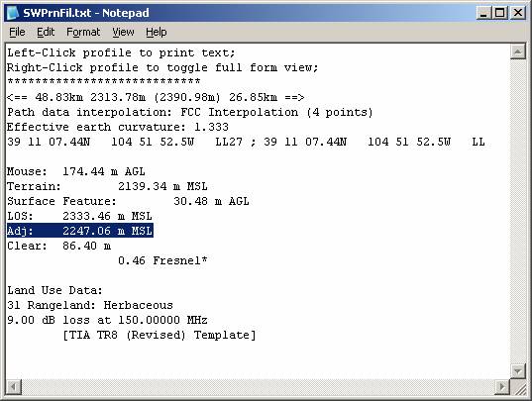The image size is (532, 401).
Task: Click the vertical scrollbar track
Action: click(x=518, y=212)
